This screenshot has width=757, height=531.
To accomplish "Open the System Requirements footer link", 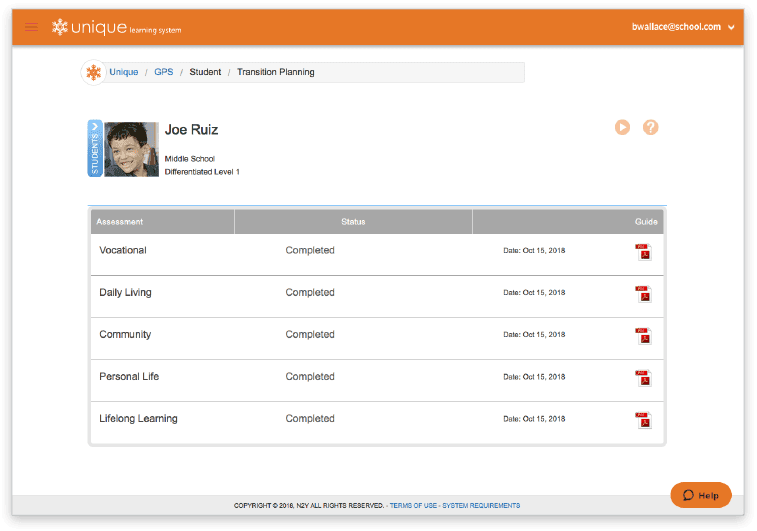I will point(481,506).
